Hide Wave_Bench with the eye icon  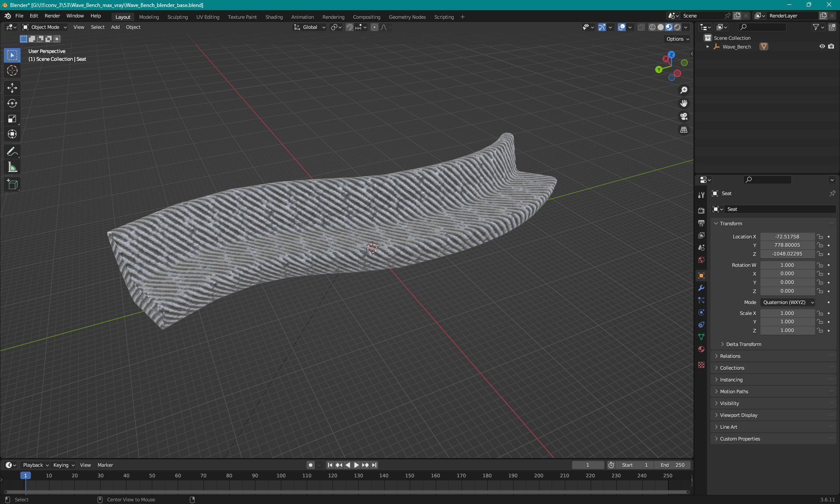(822, 46)
